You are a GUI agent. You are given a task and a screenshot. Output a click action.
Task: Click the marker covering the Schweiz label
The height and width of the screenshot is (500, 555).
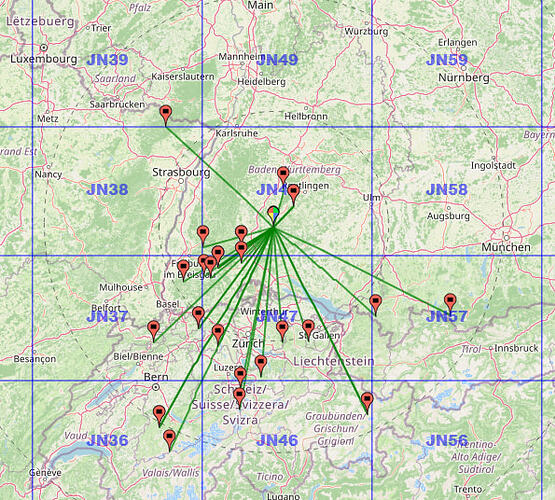click(x=240, y=397)
